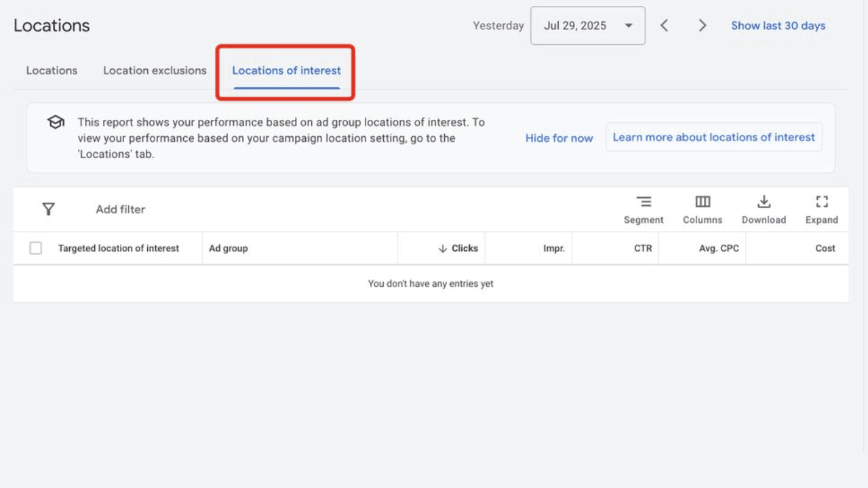Screen dimensions: 868x488
Task: Open the Segment options
Action: [644, 208]
